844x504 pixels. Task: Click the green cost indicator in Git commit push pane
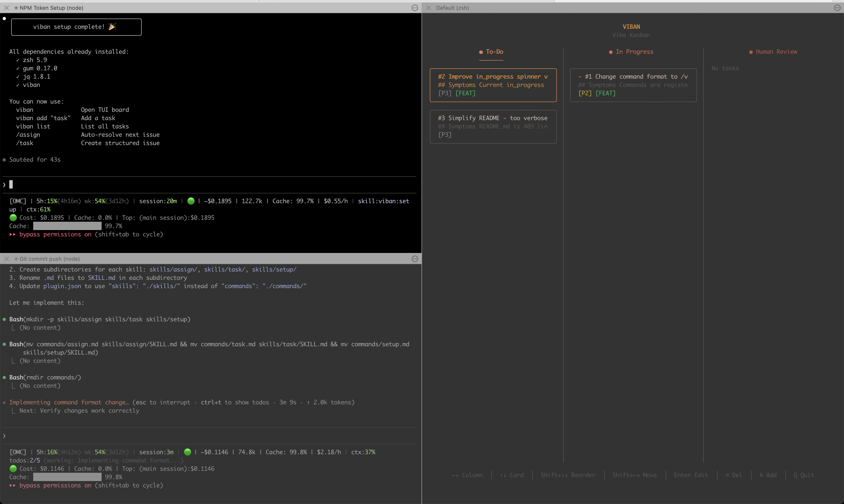tap(13, 468)
